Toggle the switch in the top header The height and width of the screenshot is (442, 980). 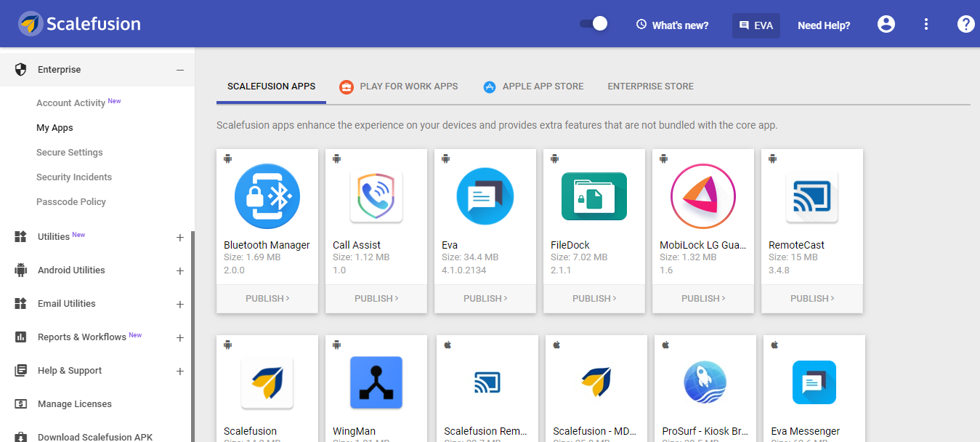coord(594,24)
